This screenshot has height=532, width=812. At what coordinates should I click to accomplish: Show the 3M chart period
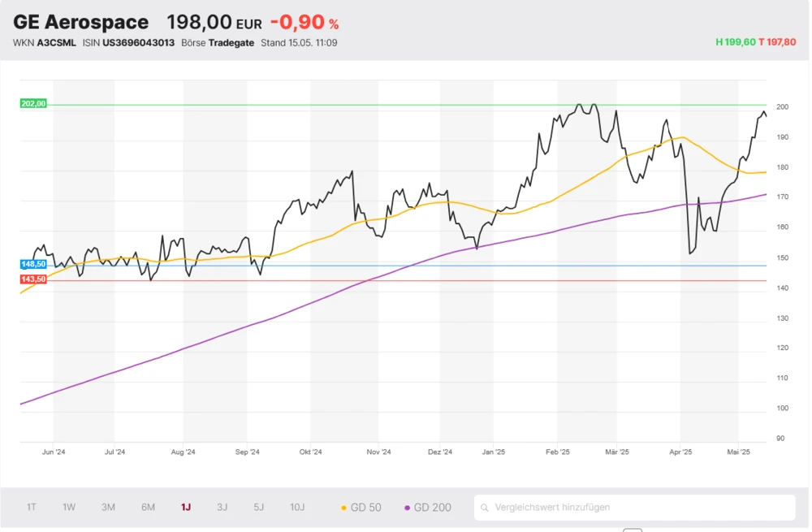point(108,508)
